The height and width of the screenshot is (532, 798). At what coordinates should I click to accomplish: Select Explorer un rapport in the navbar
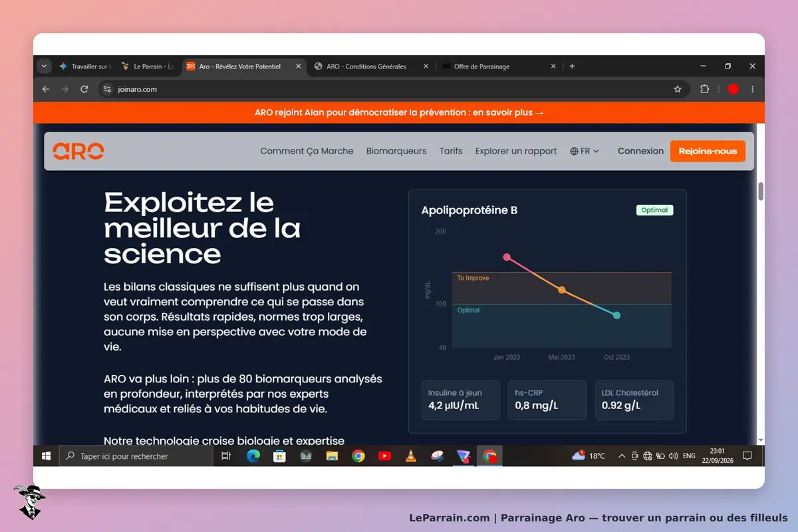tap(516, 151)
